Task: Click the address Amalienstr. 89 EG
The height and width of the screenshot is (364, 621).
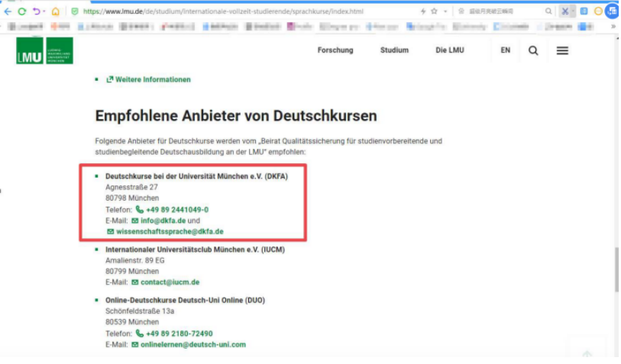Action: click(x=135, y=261)
